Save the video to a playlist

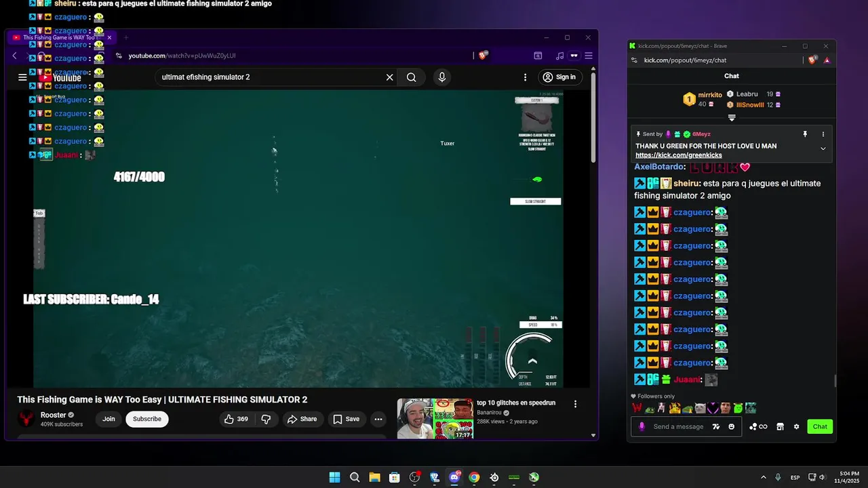[346, 419]
